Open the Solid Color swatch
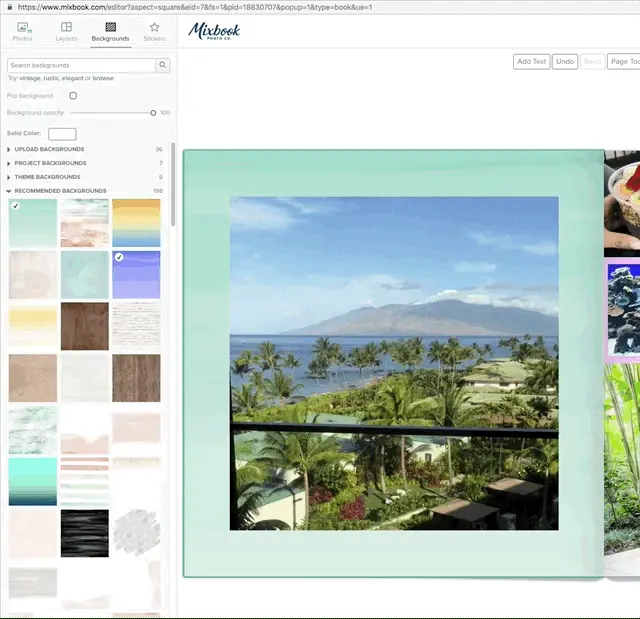Viewport: 640px width, 619px height. [62, 133]
